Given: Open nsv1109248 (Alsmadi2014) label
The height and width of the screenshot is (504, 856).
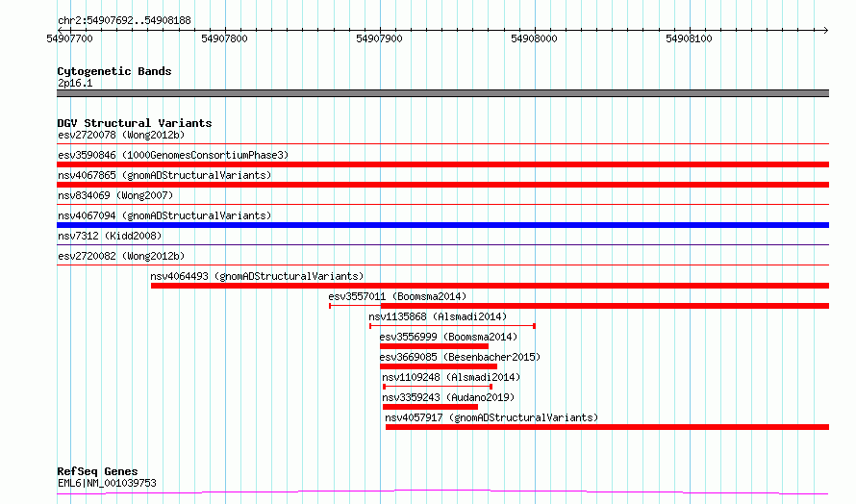Looking at the screenshot, I should pyautogui.click(x=451, y=377).
